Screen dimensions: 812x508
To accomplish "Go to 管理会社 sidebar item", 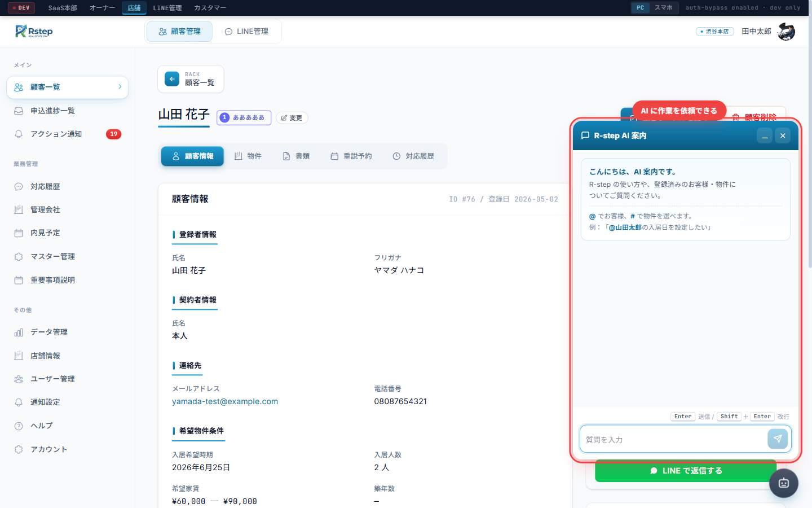I will pyautogui.click(x=67, y=209).
